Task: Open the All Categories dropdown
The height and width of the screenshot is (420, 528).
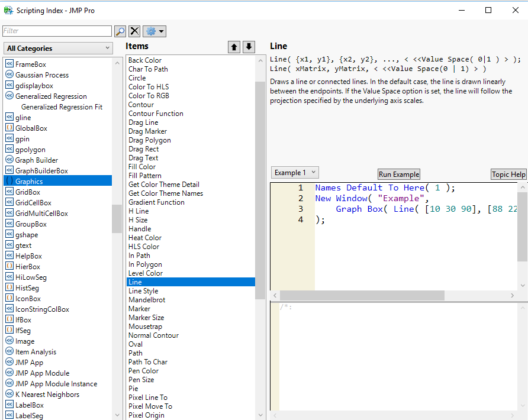Action: tap(58, 49)
